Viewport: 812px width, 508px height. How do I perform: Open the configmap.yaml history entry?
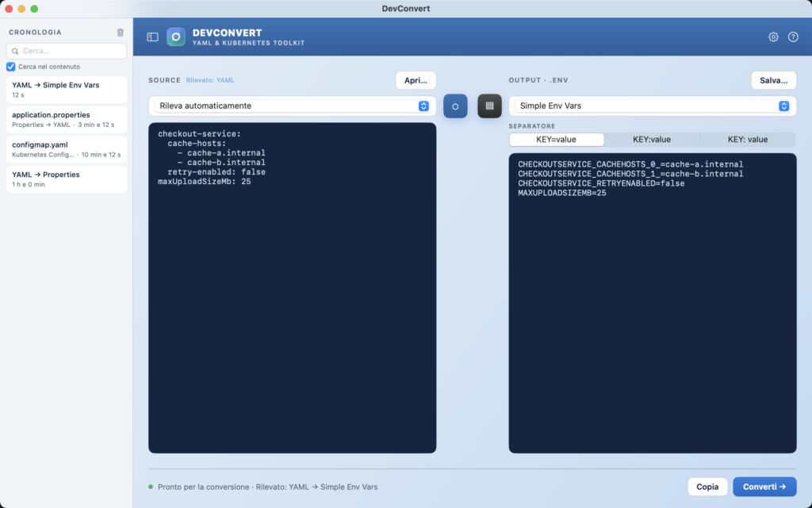pyautogui.click(x=67, y=149)
